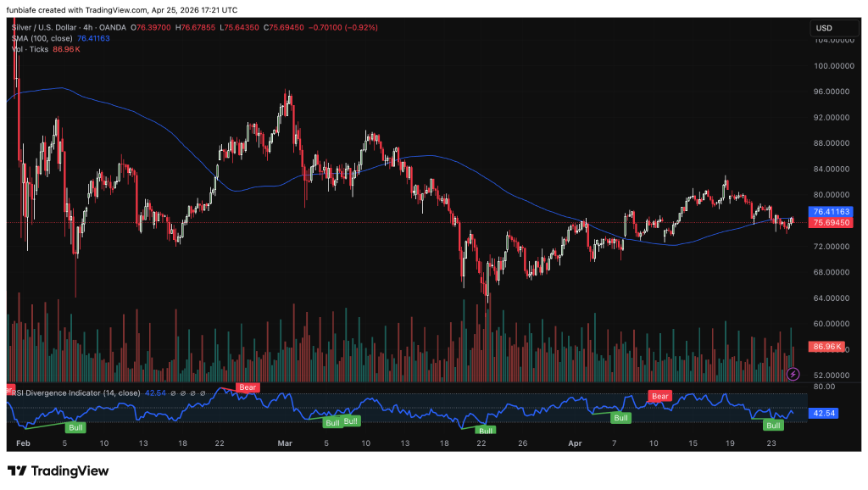Open the USD currency selector

tap(834, 28)
